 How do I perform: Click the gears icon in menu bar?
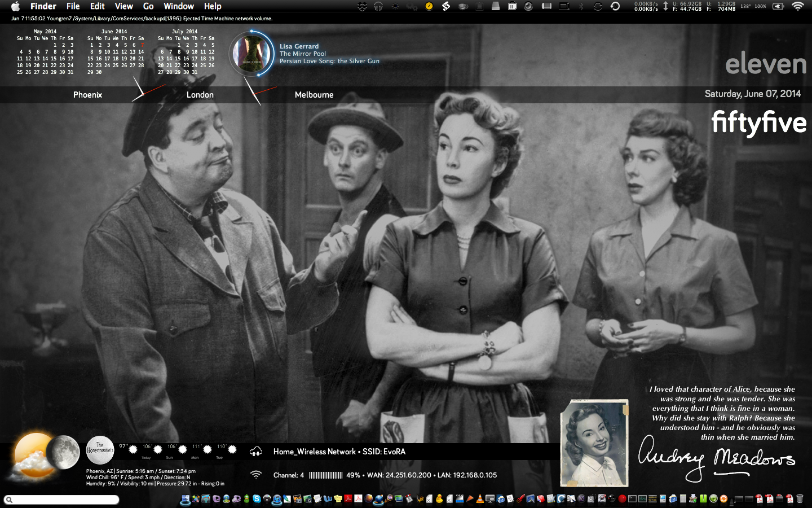point(412,6)
